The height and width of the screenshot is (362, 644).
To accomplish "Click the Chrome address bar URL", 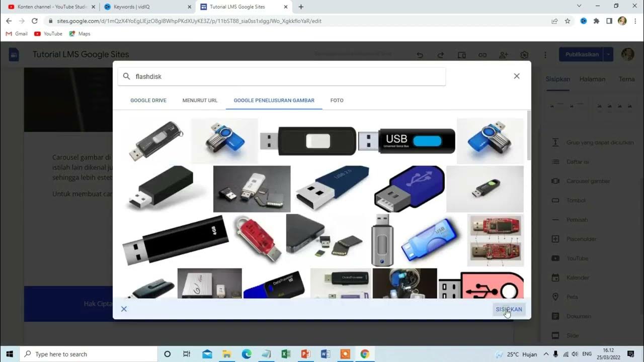I will (x=189, y=21).
